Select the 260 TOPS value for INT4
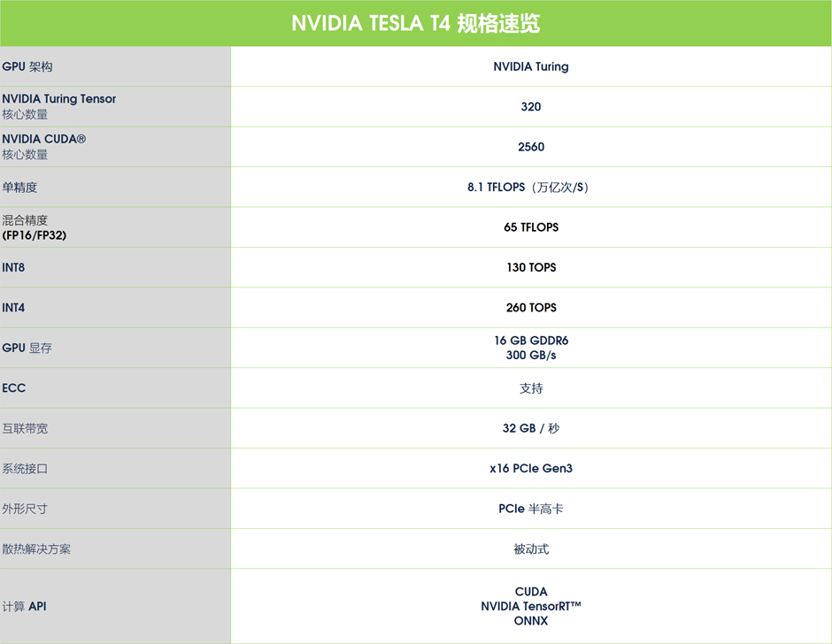The width and height of the screenshot is (832, 644). (x=531, y=308)
